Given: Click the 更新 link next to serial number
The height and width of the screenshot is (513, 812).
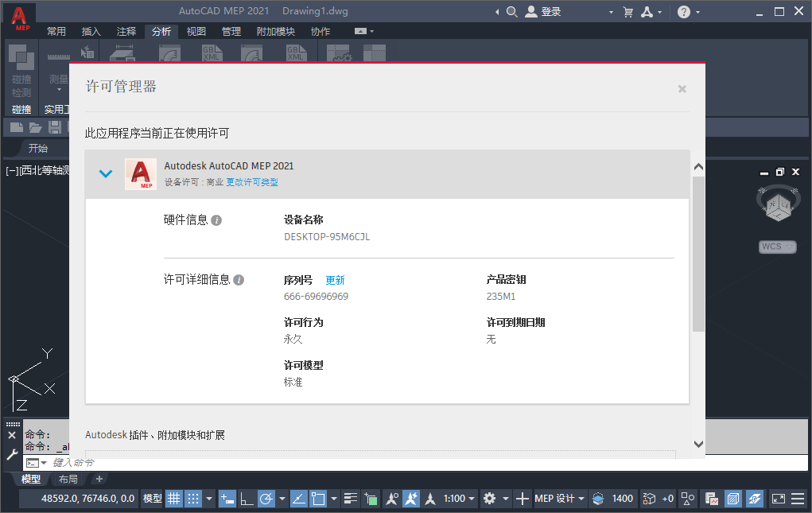Looking at the screenshot, I should (335, 280).
